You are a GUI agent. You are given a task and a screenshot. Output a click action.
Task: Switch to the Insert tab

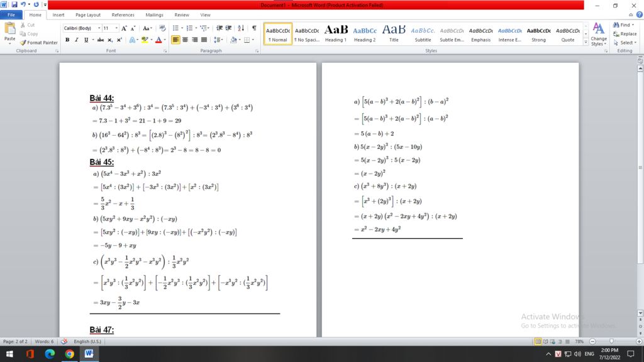click(58, 15)
